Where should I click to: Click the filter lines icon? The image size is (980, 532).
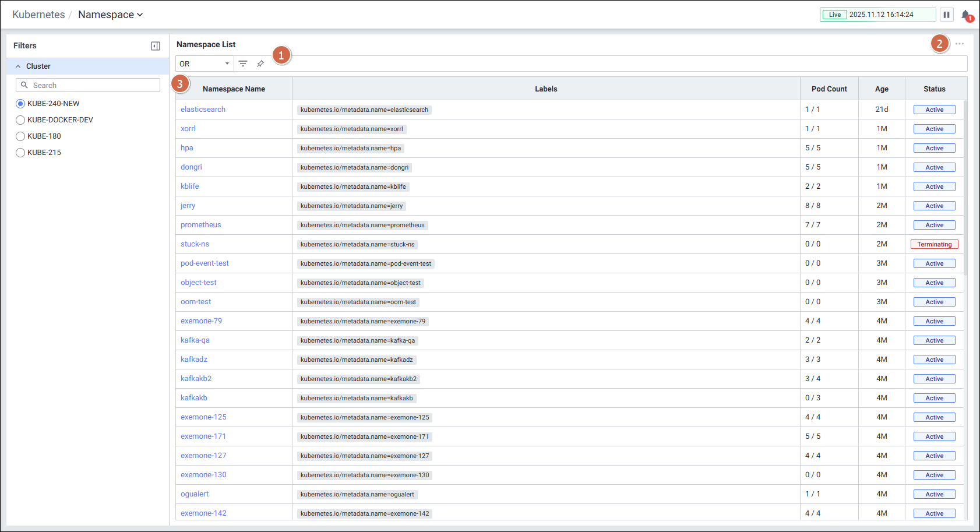click(243, 64)
